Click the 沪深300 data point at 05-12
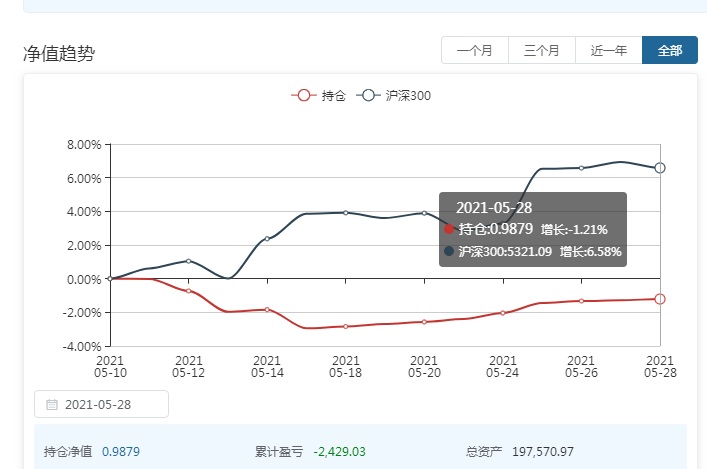 pyautogui.click(x=188, y=261)
